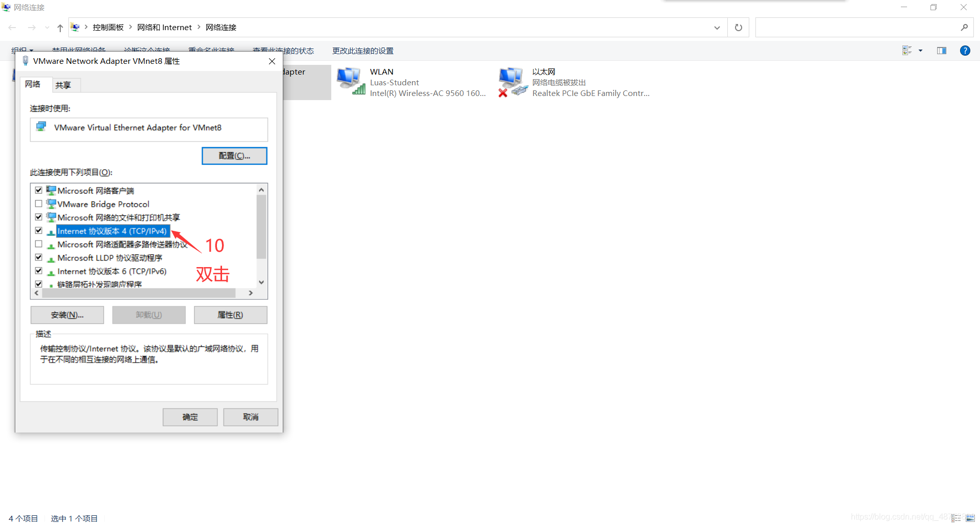The width and height of the screenshot is (980, 526).
Task: Open the view options dropdown arrow
Action: tap(921, 51)
